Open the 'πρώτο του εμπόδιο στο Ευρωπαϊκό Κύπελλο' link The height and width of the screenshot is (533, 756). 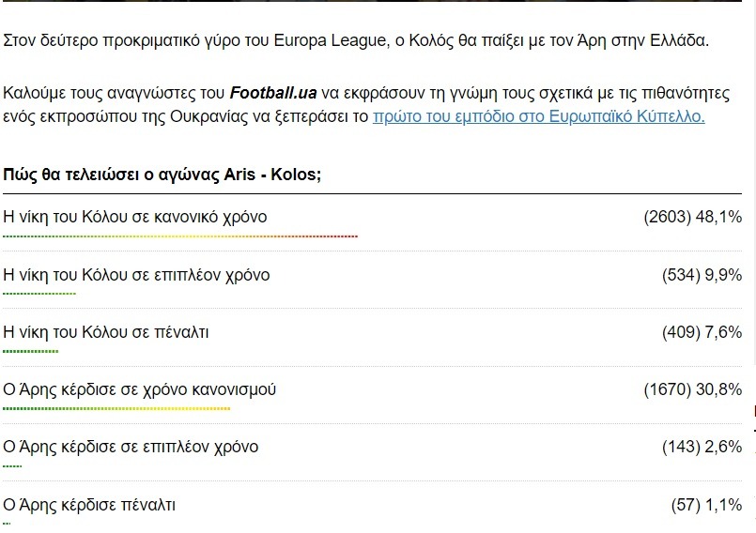538,117
